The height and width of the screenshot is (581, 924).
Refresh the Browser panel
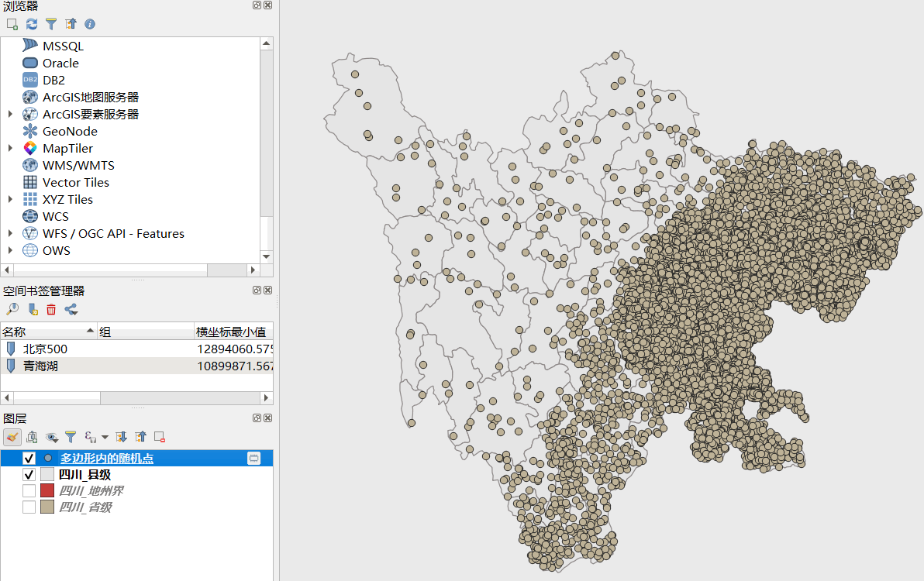[x=31, y=24]
